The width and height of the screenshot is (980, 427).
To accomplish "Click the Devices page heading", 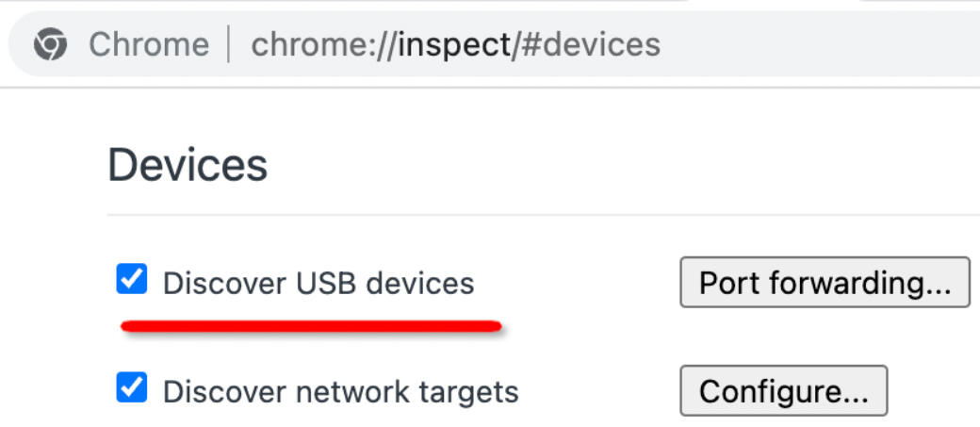I will [188, 165].
